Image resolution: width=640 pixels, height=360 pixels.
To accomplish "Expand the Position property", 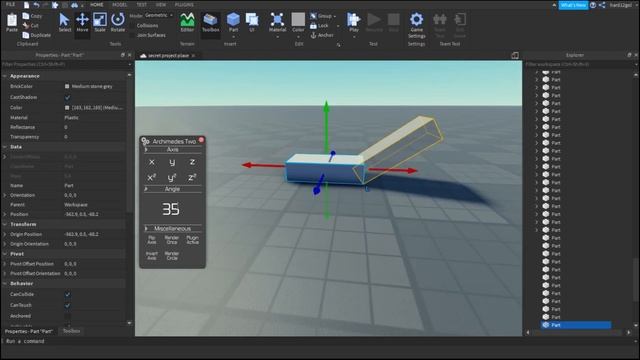I will pyautogui.click(x=4, y=214).
